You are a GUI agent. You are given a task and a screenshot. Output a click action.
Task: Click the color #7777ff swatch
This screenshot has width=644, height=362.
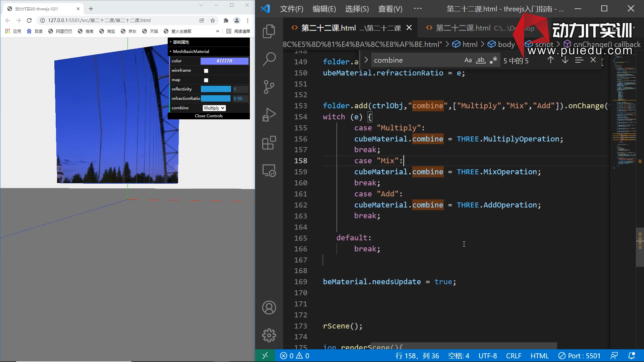coord(224,61)
